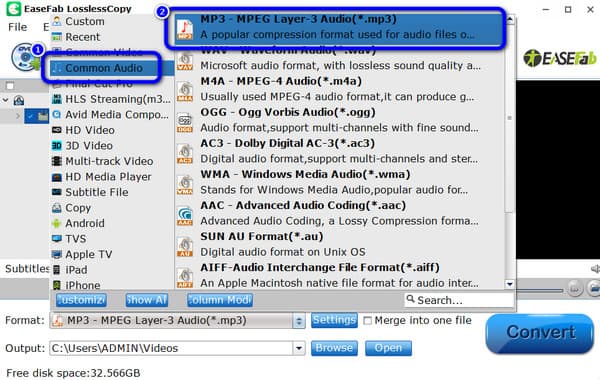Click the Customize button in format panel

pyautogui.click(x=81, y=300)
